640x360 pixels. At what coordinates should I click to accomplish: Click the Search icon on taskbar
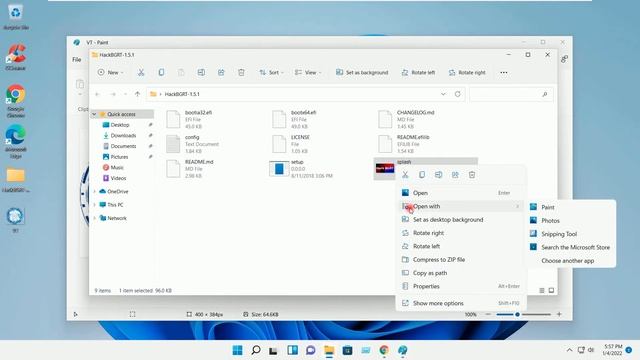click(x=256, y=350)
